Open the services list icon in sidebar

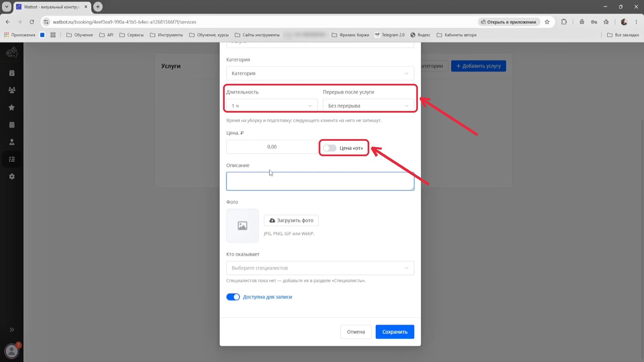[x=12, y=159]
